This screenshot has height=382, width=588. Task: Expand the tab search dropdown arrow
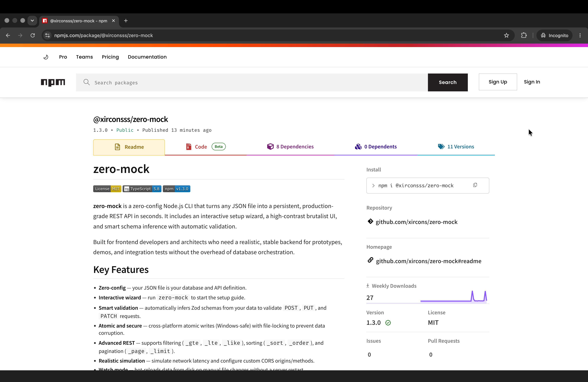(32, 21)
